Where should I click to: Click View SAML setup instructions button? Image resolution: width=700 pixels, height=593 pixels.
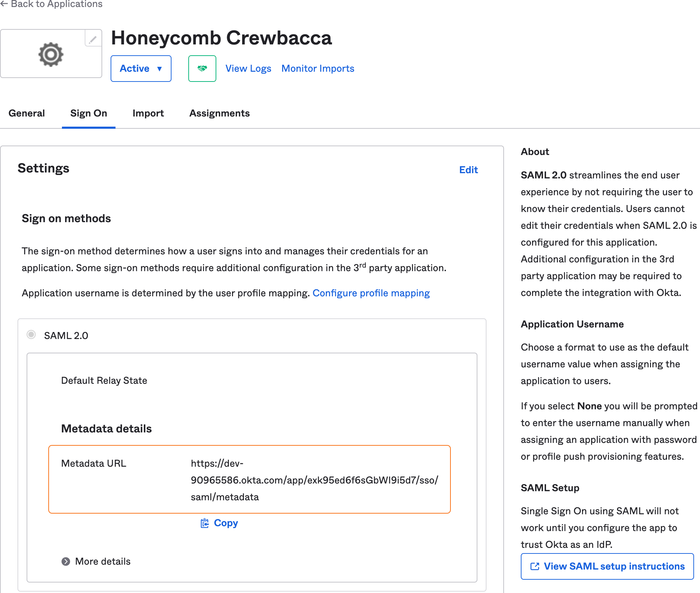607,566
